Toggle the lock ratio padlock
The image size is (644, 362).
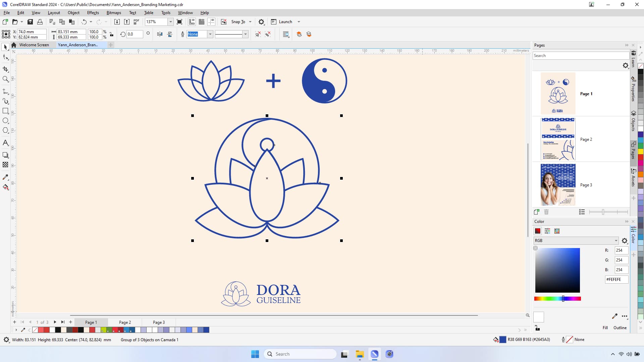click(x=111, y=34)
